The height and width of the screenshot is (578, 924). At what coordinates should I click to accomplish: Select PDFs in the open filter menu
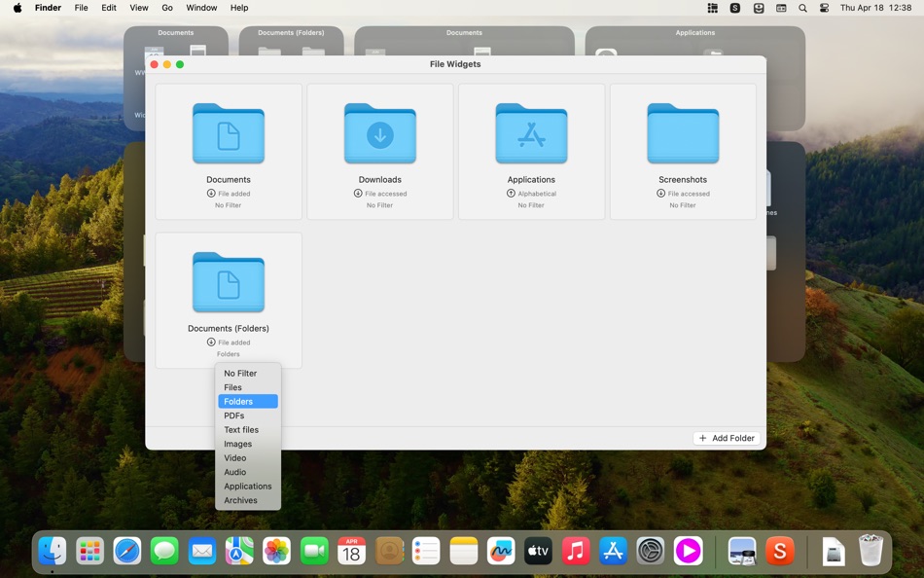[x=234, y=415]
